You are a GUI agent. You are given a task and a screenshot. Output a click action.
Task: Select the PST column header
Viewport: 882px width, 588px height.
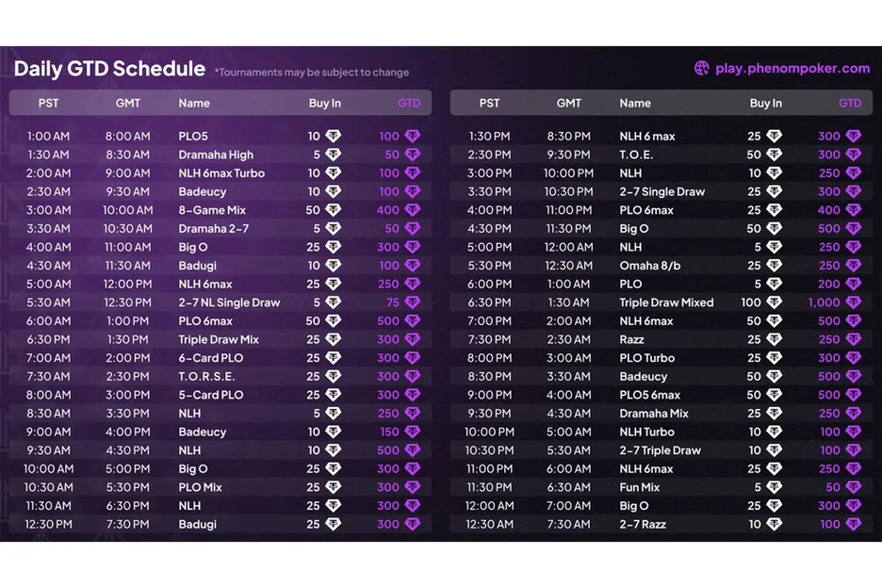click(48, 103)
